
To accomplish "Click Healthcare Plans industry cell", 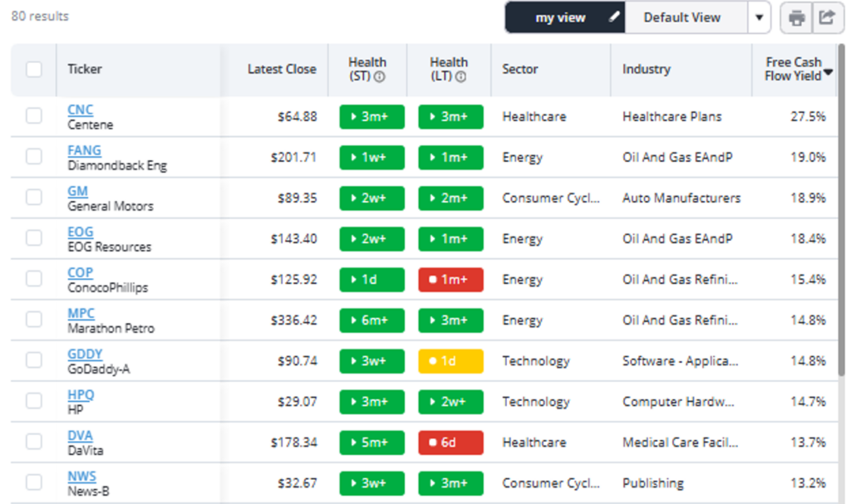I will click(x=671, y=116).
